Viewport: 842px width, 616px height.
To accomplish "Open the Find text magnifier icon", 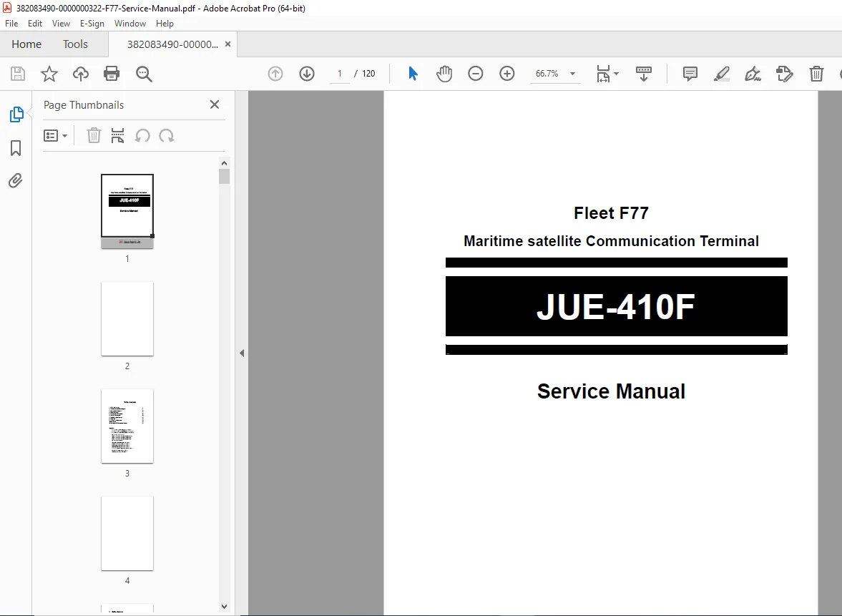I will tap(144, 74).
